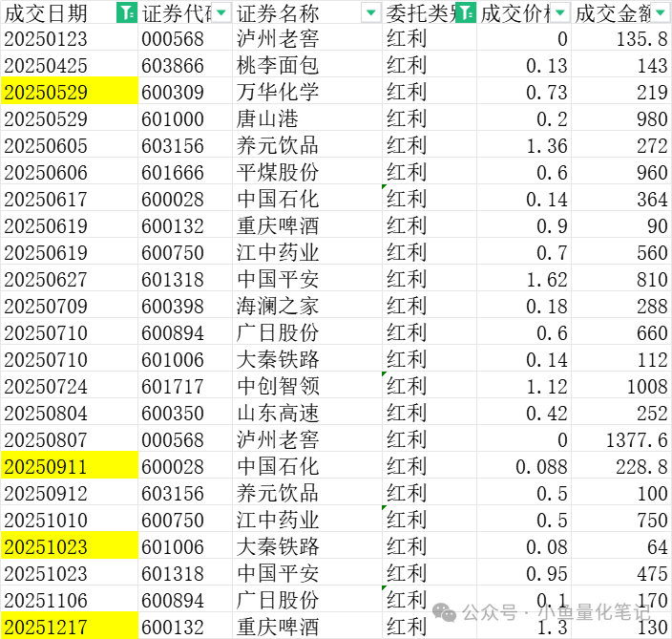Click the 万华化学 name cell
The height and width of the screenshot is (639, 672).
(x=307, y=91)
